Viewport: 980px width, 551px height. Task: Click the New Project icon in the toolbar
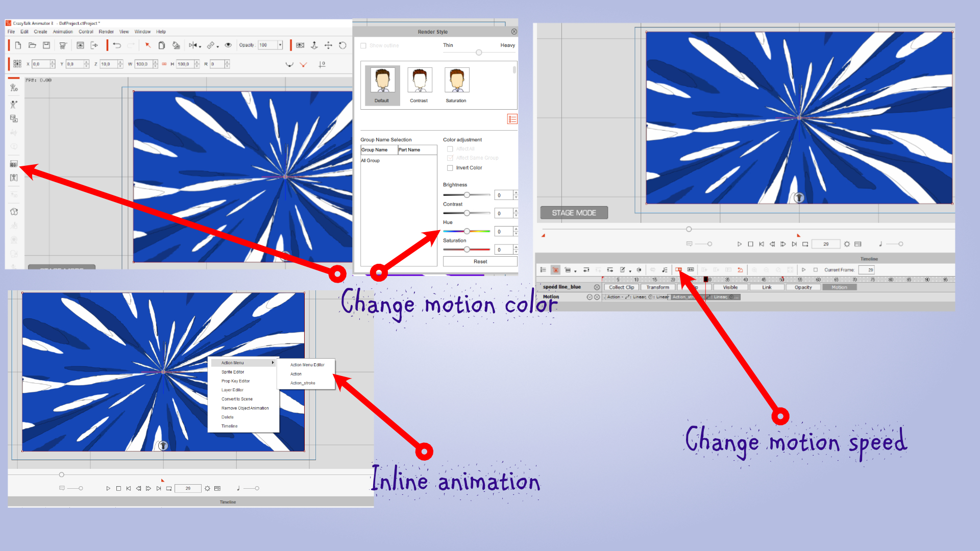pyautogui.click(x=18, y=45)
